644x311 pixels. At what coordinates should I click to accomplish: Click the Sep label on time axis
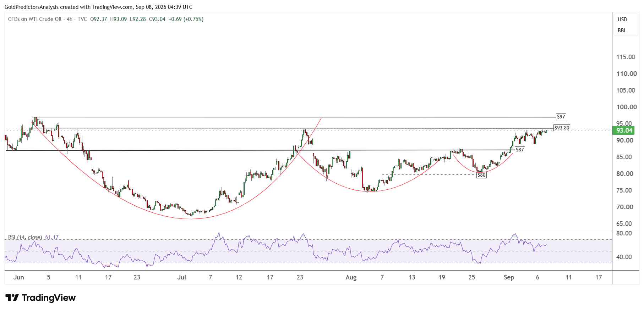[509, 277]
